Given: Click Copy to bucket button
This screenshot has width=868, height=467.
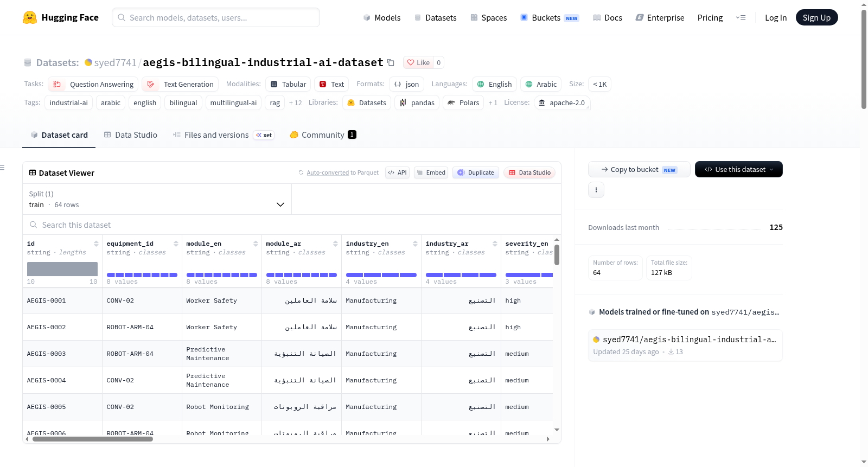Looking at the screenshot, I should (x=639, y=169).
